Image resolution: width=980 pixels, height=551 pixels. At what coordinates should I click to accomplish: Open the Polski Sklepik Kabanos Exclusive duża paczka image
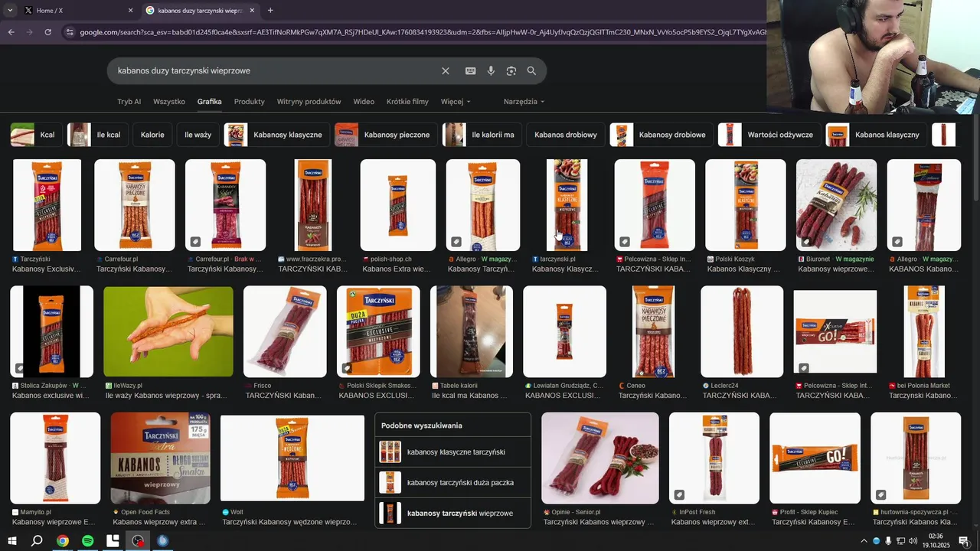tap(379, 331)
